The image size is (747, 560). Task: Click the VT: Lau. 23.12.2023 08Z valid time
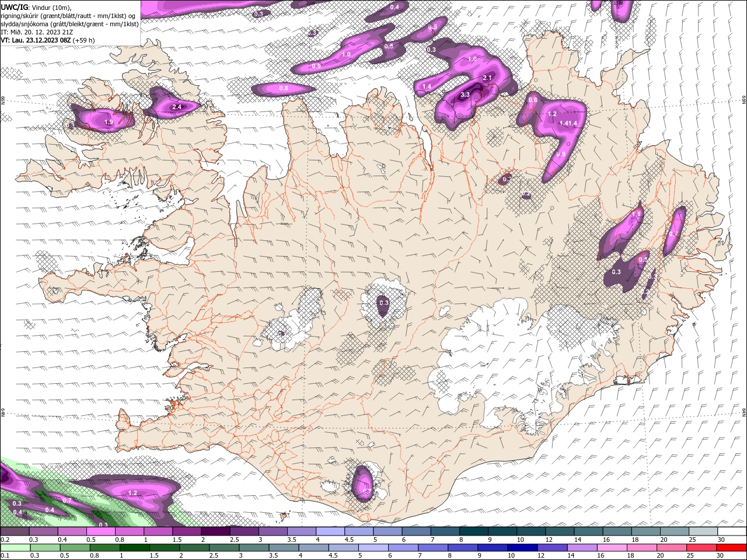(48, 40)
